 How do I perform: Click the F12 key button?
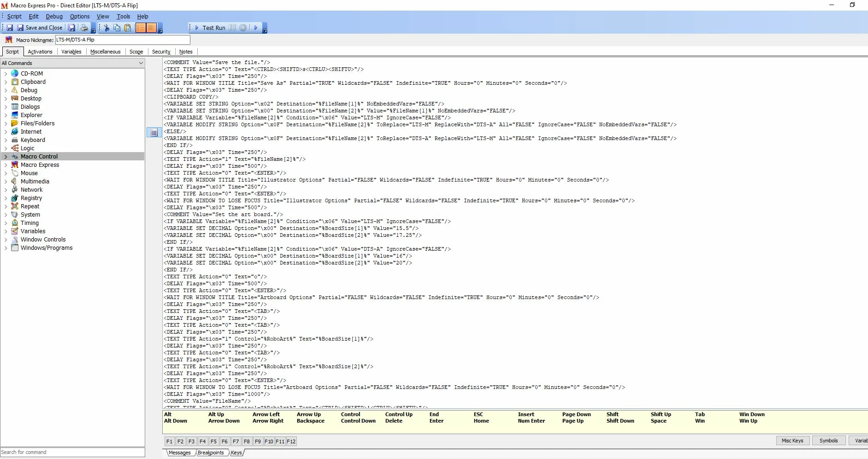coord(291,441)
